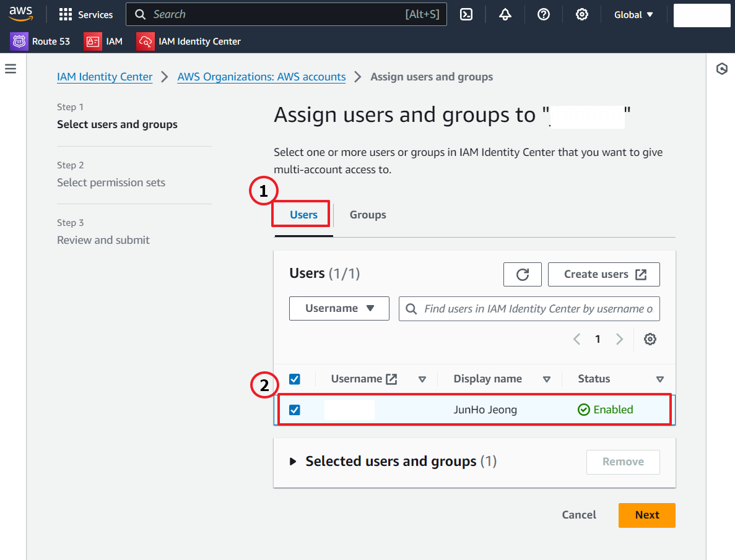The height and width of the screenshot is (560, 735).
Task: Switch to the Groups tab
Action: (368, 215)
